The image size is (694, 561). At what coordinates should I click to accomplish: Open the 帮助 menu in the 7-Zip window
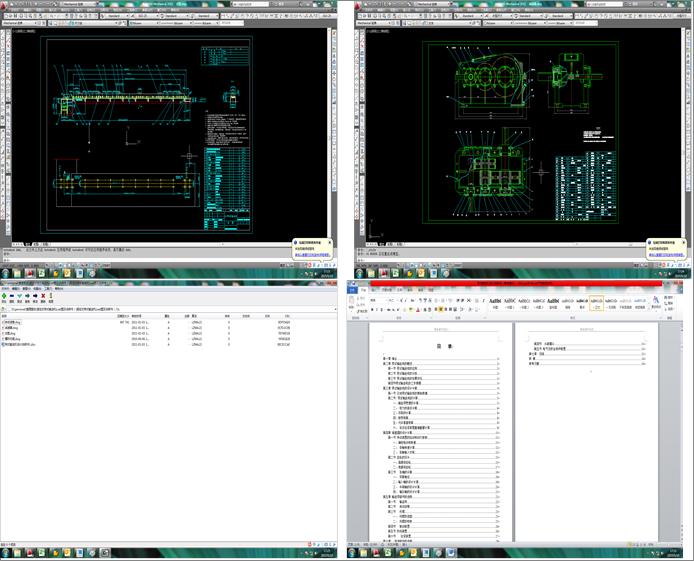pos(59,288)
